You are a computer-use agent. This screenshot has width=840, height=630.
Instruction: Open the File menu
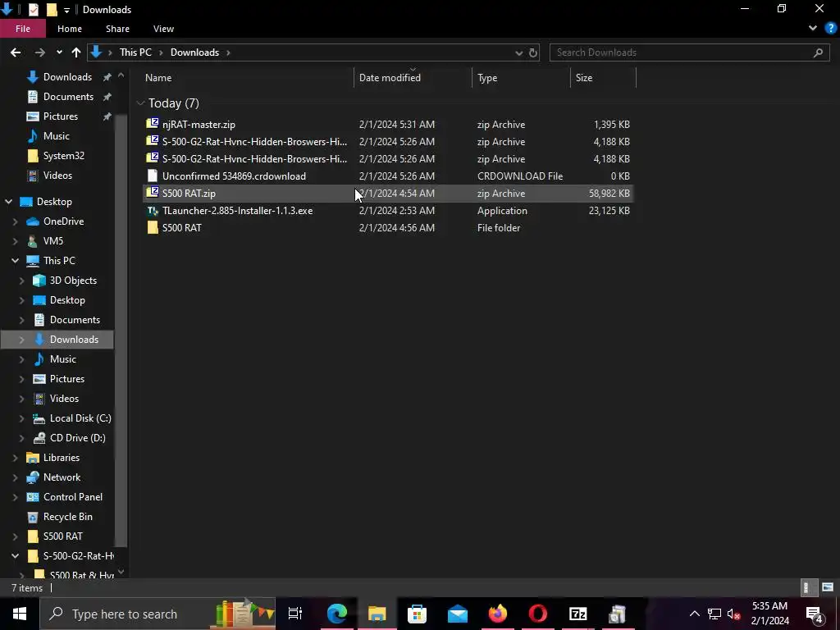[23, 29]
